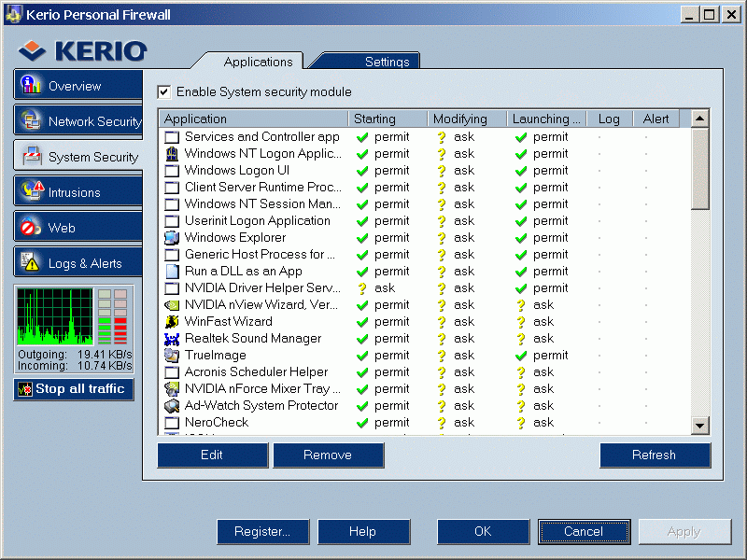Click the scrollbar up arrow
This screenshot has width=747, height=560.
click(x=699, y=119)
